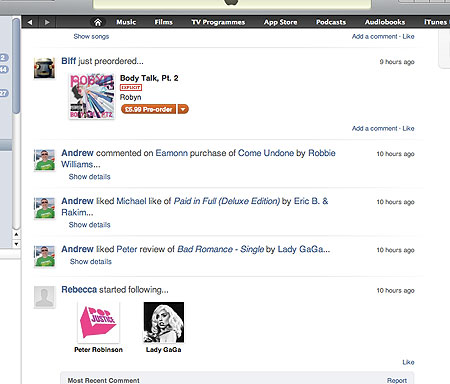Image resolution: width=450 pixels, height=384 pixels.
Task: Open Rebecca's placeholder avatar
Action: click(x=44, y=297)
